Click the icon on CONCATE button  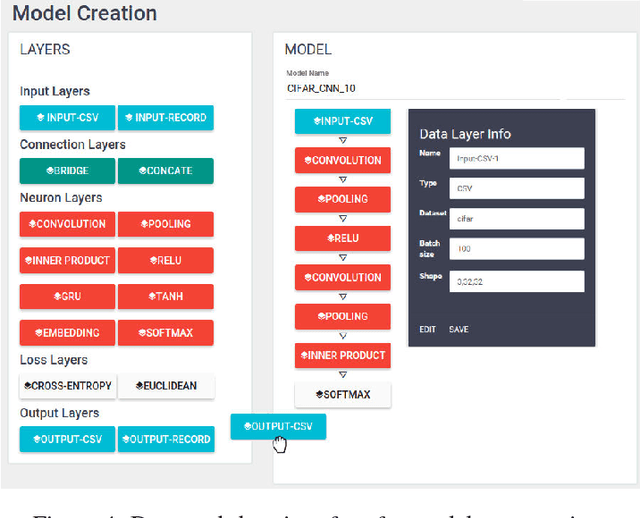pos(142,171)
